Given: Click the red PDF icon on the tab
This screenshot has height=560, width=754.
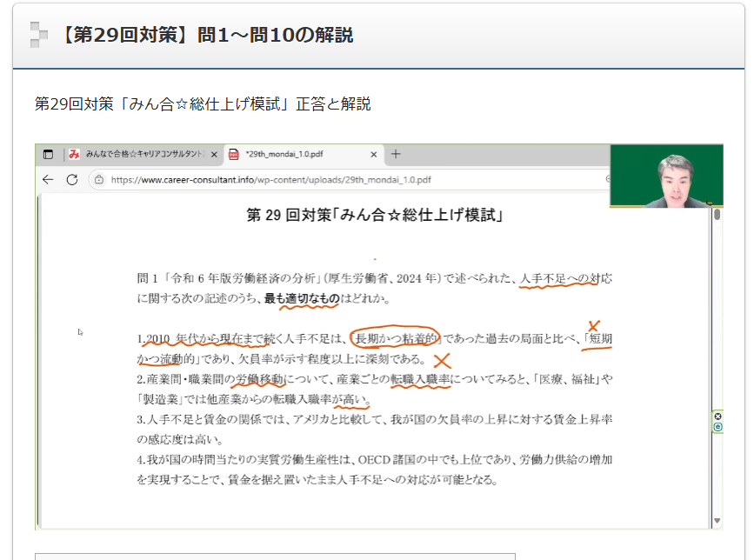Looking at the screenshot, I should (234, 154).
